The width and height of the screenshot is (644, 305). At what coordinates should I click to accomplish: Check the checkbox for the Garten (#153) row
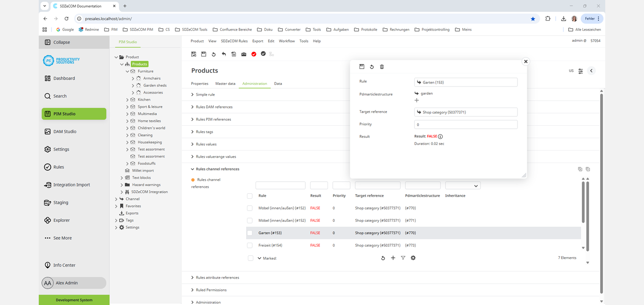pos(250,233)
